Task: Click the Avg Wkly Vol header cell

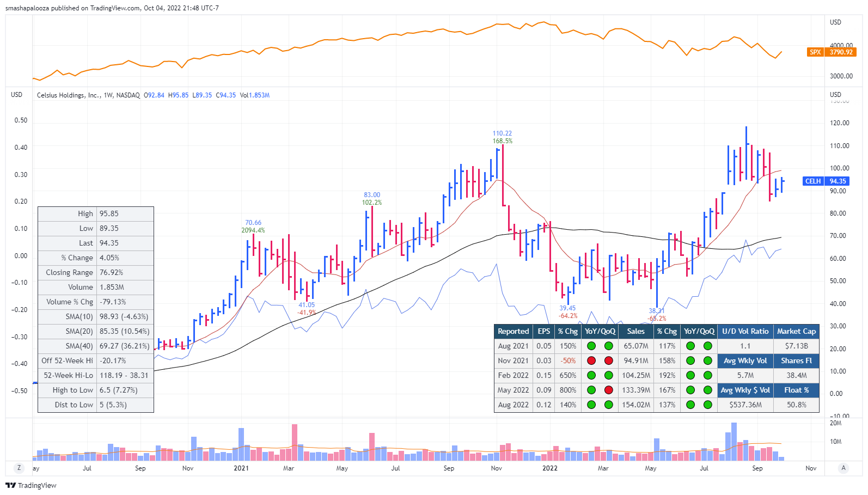Action: tap(745, 360)
